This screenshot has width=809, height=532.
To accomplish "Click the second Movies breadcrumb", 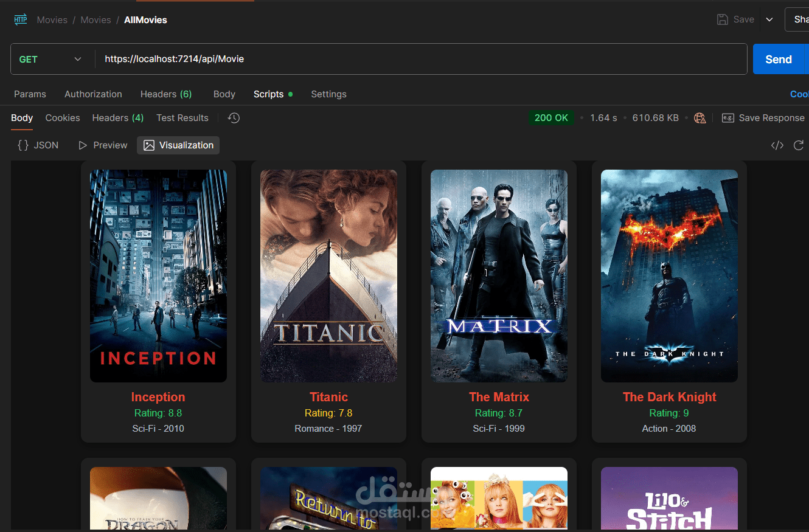I will click(x=95, y=19).
